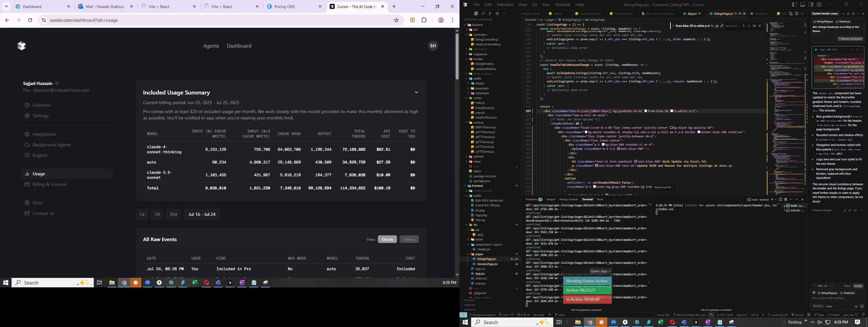Kill terminal with trash icon
The height and width of the screenshot is (327, 868).
point(785,200)
